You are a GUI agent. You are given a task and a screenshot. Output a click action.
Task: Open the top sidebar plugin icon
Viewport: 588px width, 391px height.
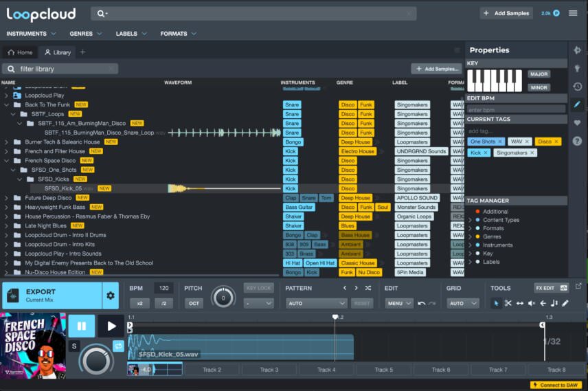[577, 50]
